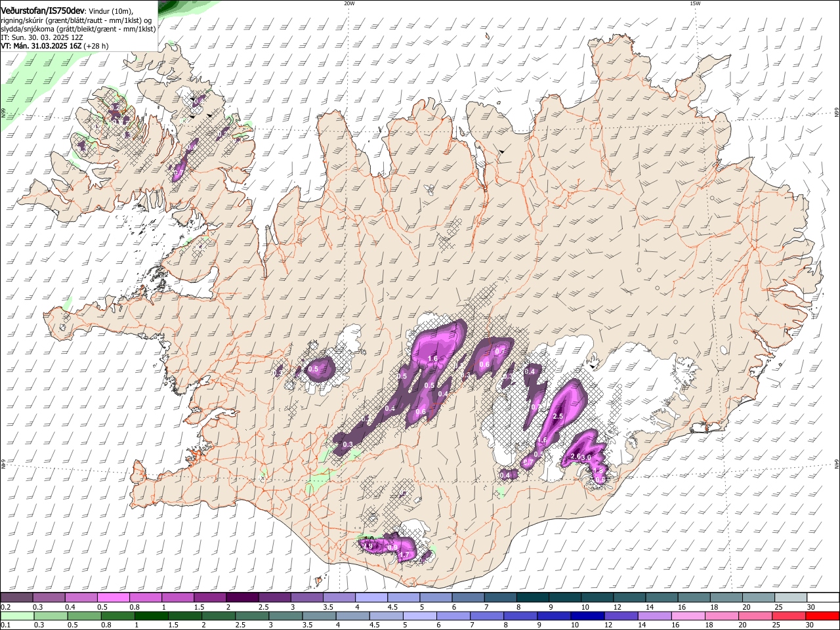Screen dimensions: 840x630
Task: Click the '(+28 h)' forecast offset text
Action: tap(96, 46)
